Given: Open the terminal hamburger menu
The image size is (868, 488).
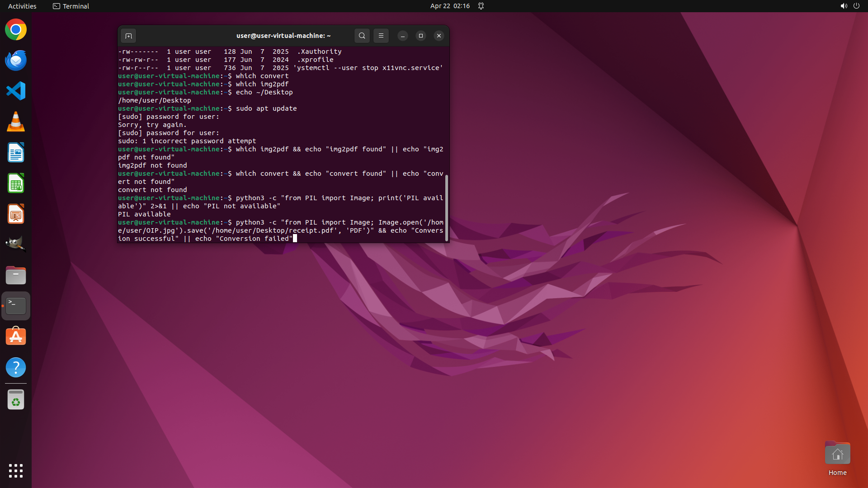Looking at the screenshot, I should [x=381, y=36].
